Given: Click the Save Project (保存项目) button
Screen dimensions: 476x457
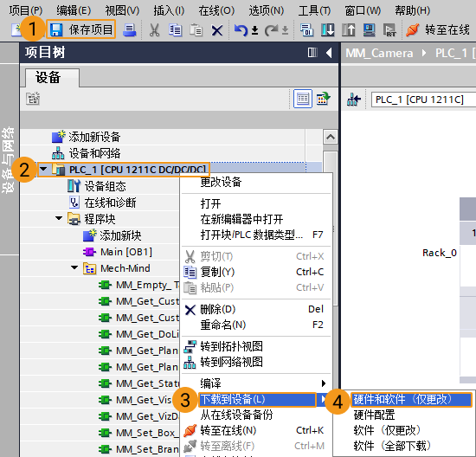Looking at the screenshot, I should (x=81, y=29).
